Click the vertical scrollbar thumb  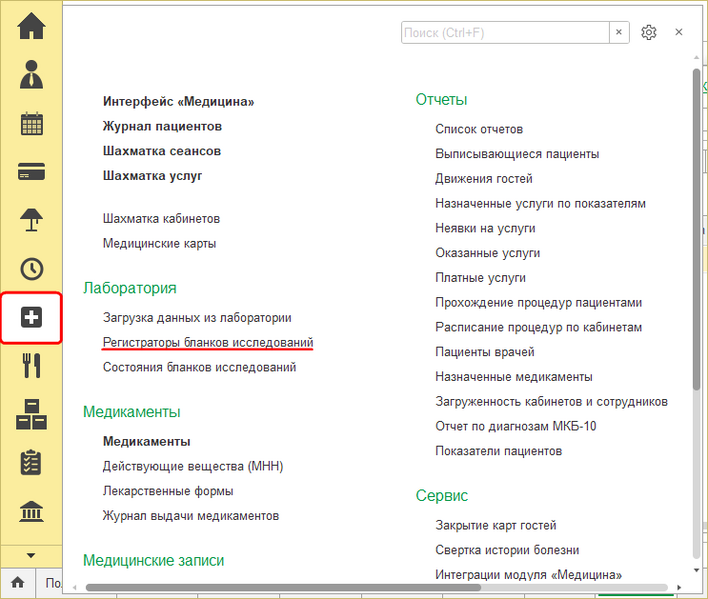(x=696, y=229)
